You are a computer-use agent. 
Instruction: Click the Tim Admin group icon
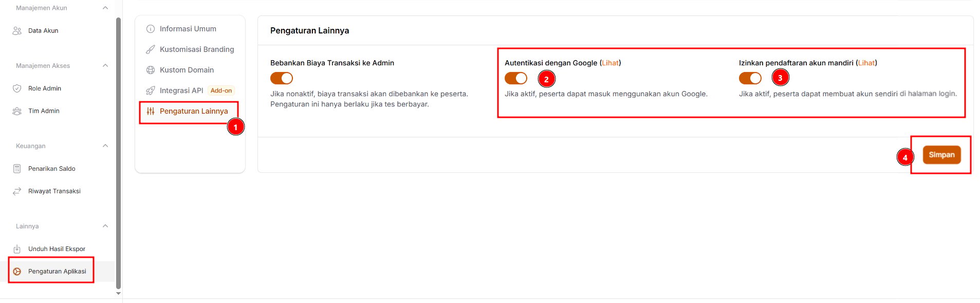tap(17, 111)
